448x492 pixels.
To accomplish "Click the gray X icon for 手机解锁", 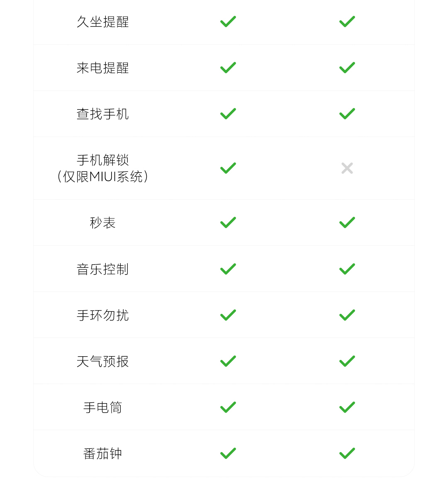I will [x=347, y=168].
